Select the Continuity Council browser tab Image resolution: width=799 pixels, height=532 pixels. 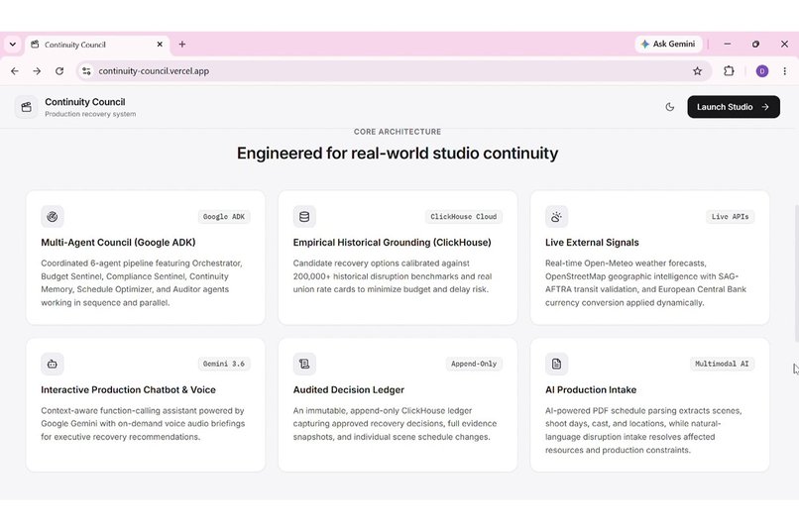pos(97,45)
